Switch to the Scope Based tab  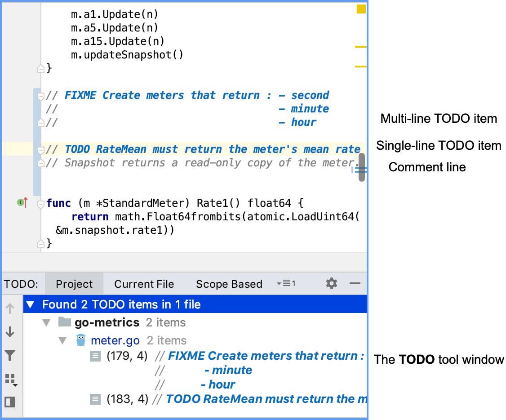(x=229, y=284)
